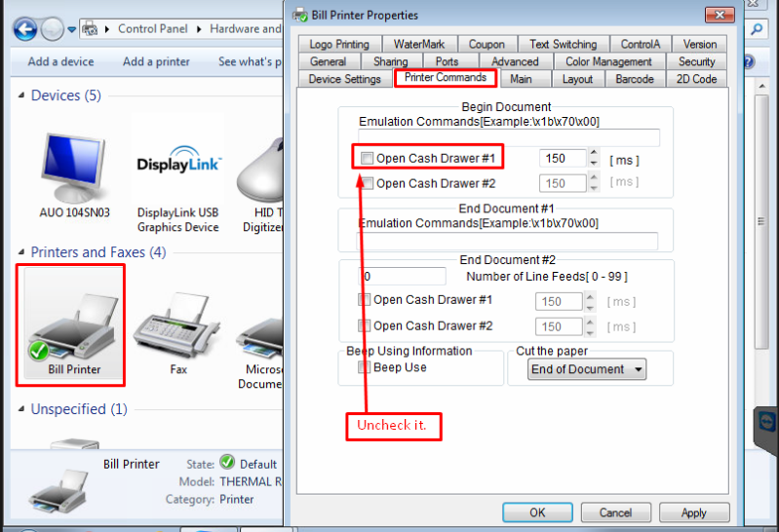This screenshot has width=779, height=532.
Task: Enable the Beep Use checkbox
Action: (365, 367)
